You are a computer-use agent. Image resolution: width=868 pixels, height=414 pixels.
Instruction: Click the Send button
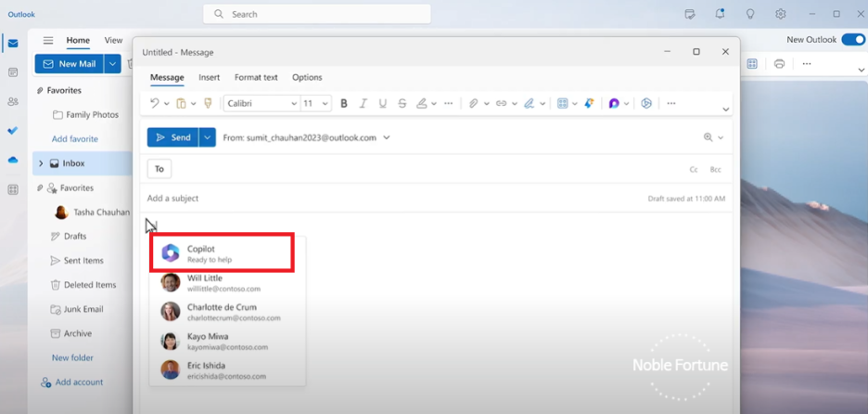coord(172,137)
